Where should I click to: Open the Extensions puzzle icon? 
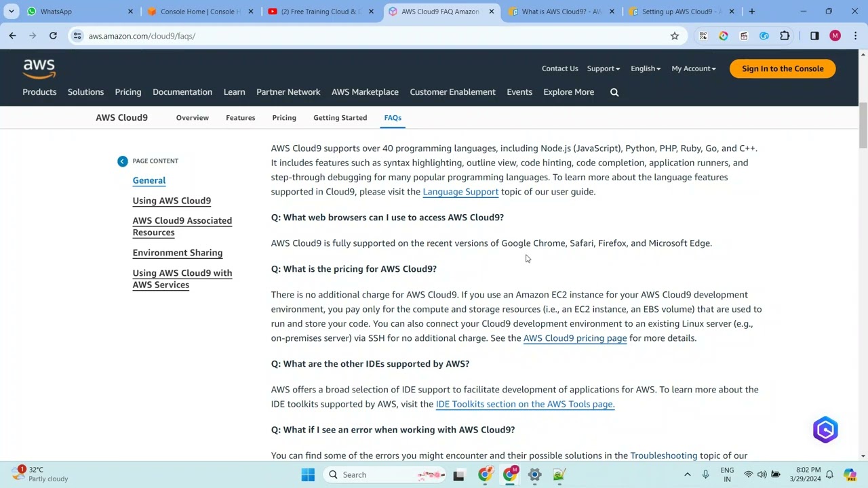coord(785,36)
